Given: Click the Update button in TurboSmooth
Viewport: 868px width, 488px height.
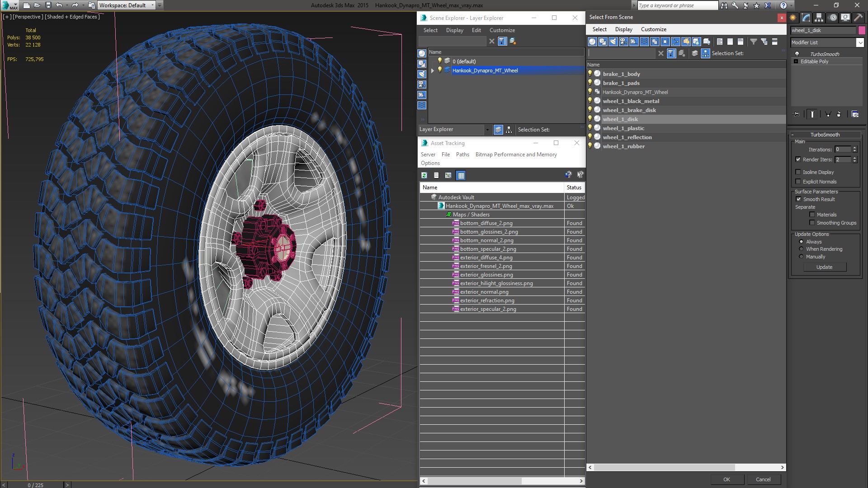Looking at the screenshot, I should coord(824,267).
